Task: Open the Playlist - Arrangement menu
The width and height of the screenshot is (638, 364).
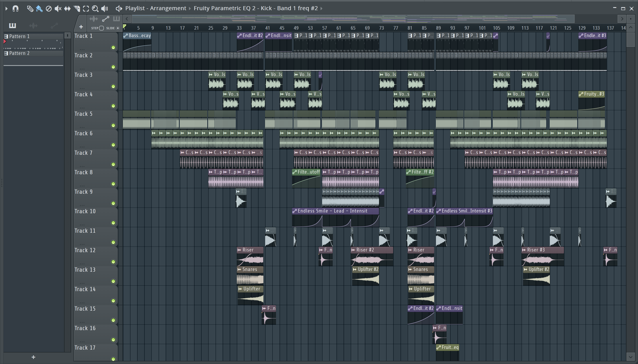Action: point(156,8)
